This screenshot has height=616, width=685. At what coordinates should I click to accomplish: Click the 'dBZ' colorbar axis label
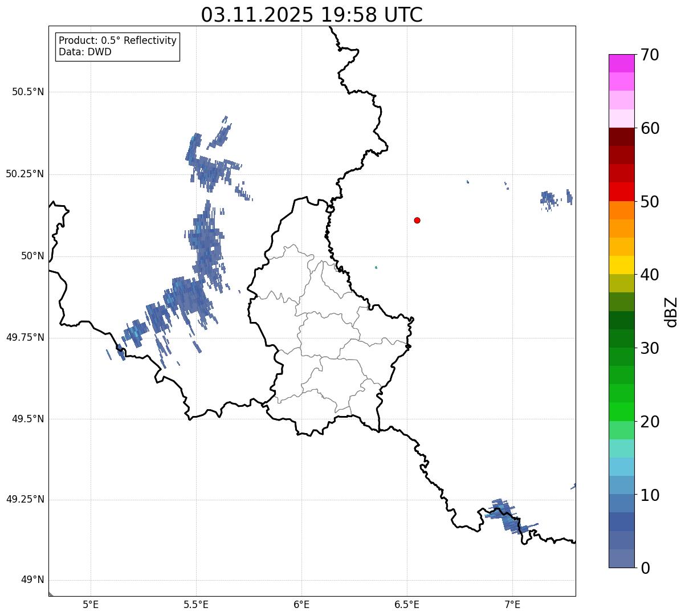pyautogui.click(x=671, y=311)
